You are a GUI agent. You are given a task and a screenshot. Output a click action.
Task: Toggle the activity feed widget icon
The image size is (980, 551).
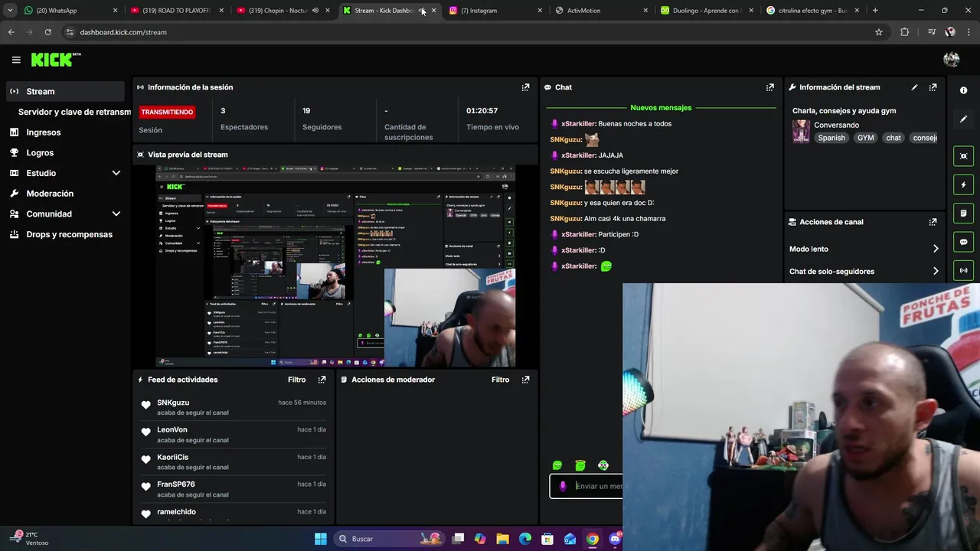(x=963, y=213)
